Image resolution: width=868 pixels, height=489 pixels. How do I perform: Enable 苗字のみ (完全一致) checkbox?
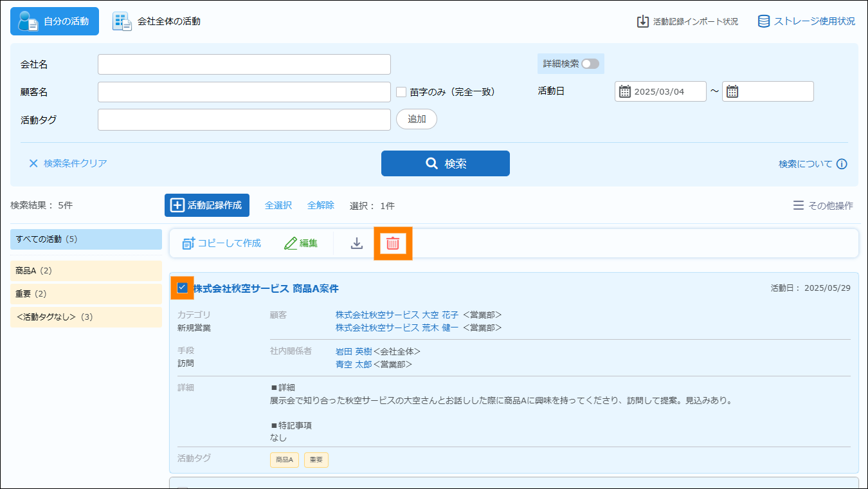(401, 92)
